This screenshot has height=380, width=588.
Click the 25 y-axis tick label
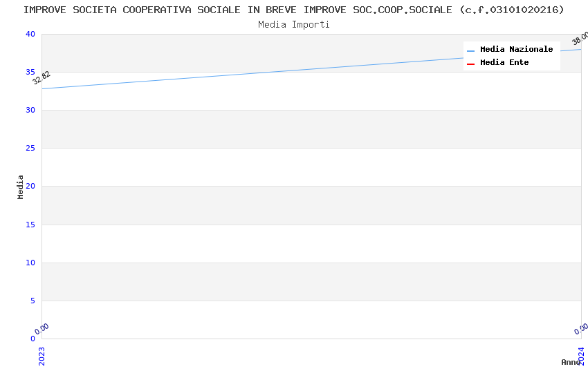point(30,148)
